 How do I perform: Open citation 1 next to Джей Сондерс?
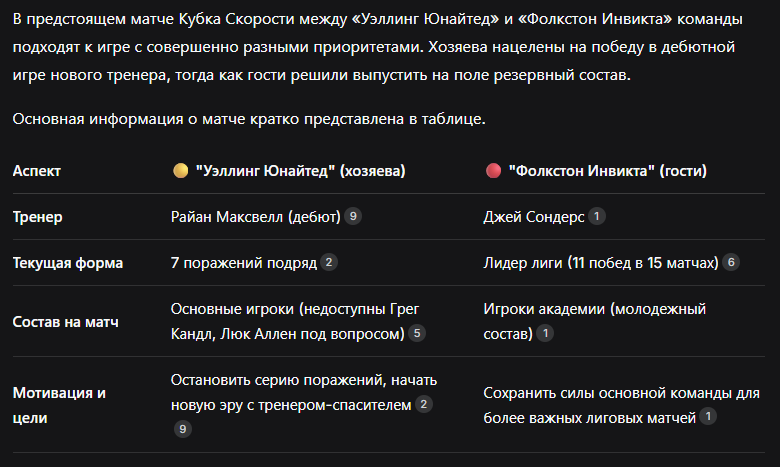tap(596, 216)
